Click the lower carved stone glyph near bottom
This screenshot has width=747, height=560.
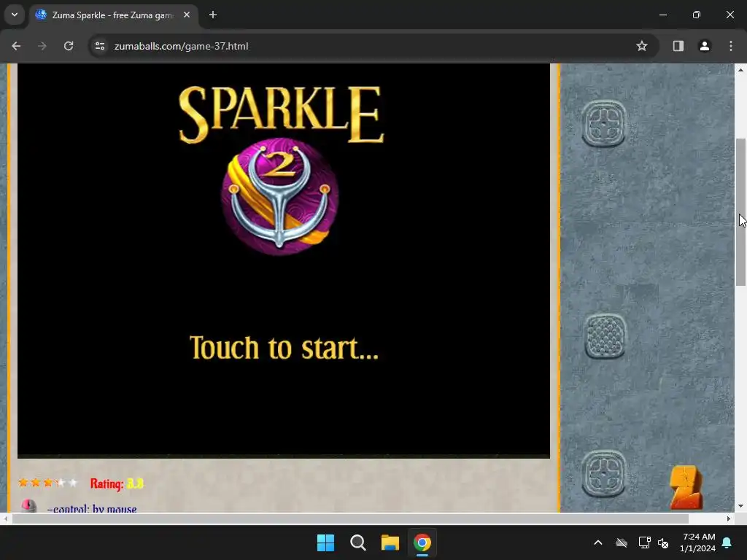[603, 473]
